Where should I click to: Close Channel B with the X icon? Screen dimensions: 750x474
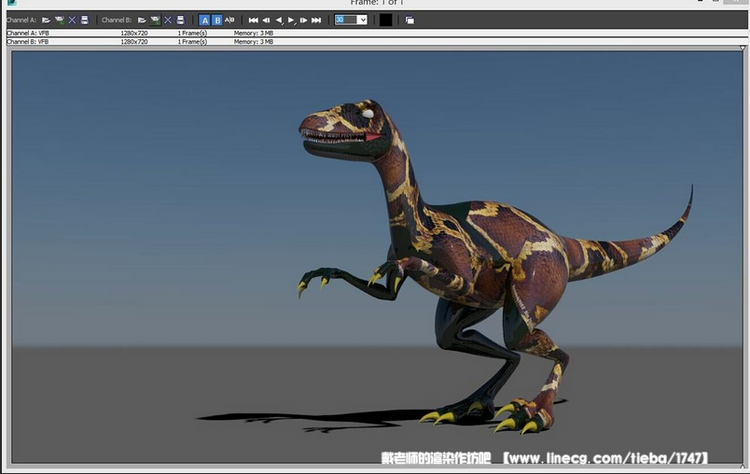(168, 20)
